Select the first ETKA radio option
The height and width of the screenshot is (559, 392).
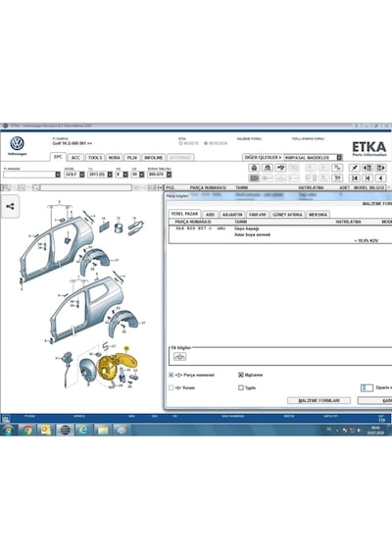[x=180, y=143]
